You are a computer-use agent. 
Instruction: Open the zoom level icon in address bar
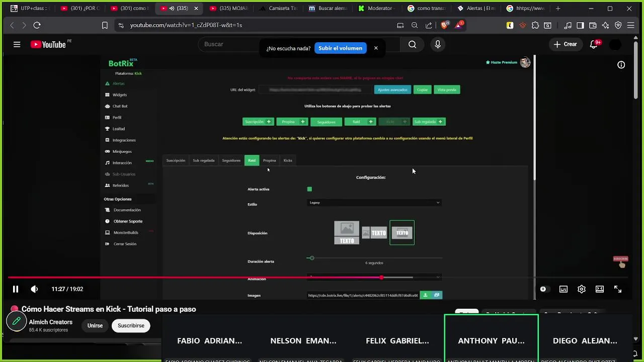415,25
